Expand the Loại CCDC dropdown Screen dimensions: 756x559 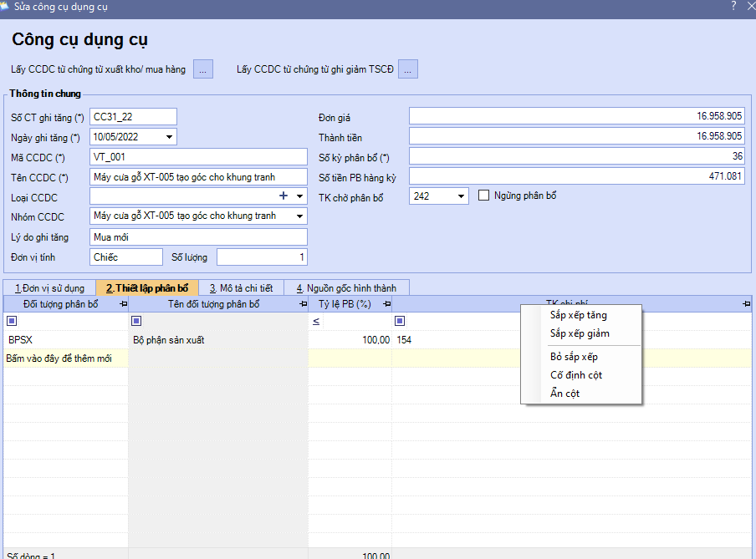[300, 196]
